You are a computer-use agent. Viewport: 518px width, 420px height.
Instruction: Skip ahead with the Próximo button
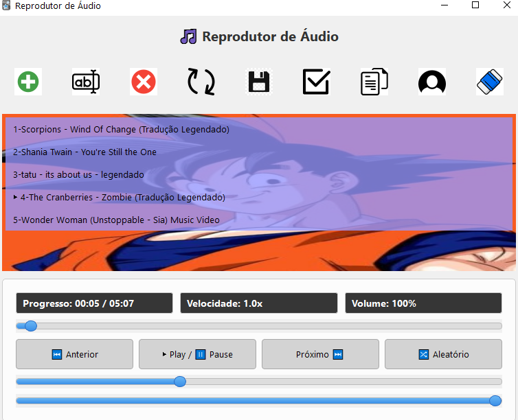click(320, 354)
